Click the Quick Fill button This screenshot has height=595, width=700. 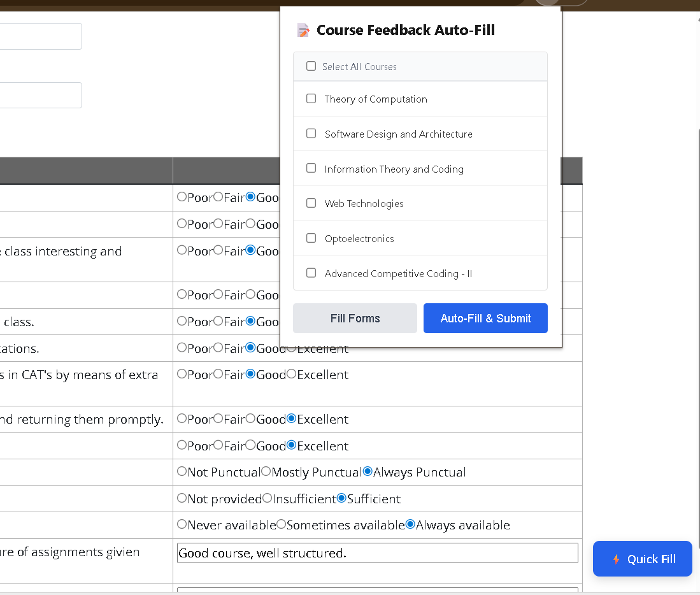click(642, 559)
